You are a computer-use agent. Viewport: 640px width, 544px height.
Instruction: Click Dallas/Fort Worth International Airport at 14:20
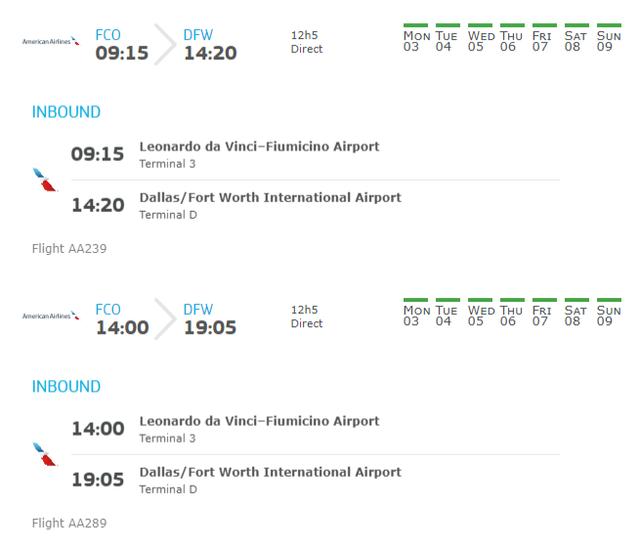pos(270,198)
